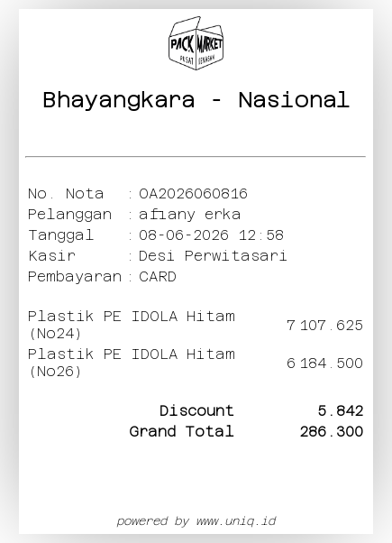392x543 pixels.
Task: Click the Grand Total amount 286.300
Action: [332, 431]
